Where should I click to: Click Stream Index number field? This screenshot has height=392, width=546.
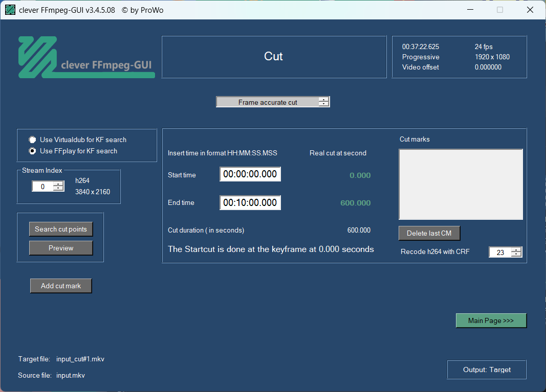coord(43,187)
